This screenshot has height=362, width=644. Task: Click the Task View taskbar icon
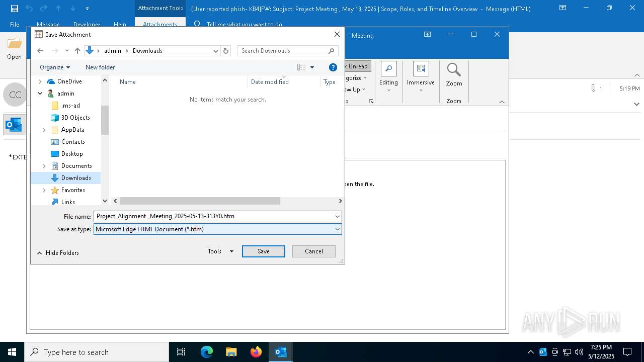[181, 352]
